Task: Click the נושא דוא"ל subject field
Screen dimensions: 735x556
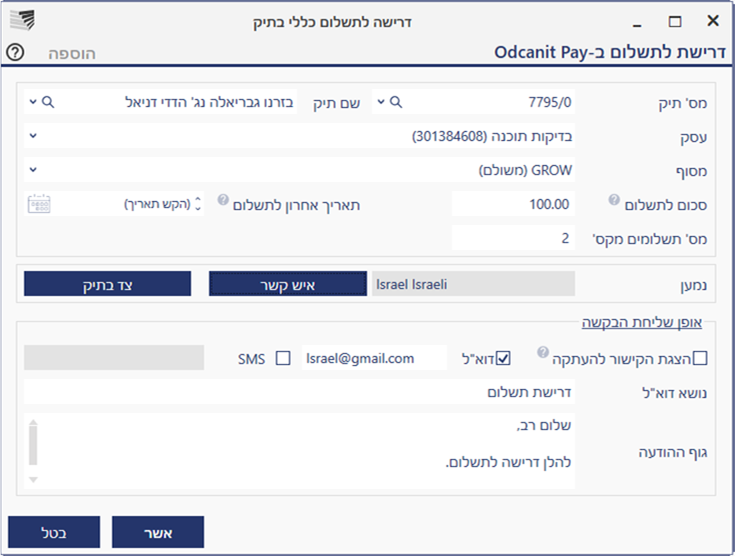Action: (299, 392)
